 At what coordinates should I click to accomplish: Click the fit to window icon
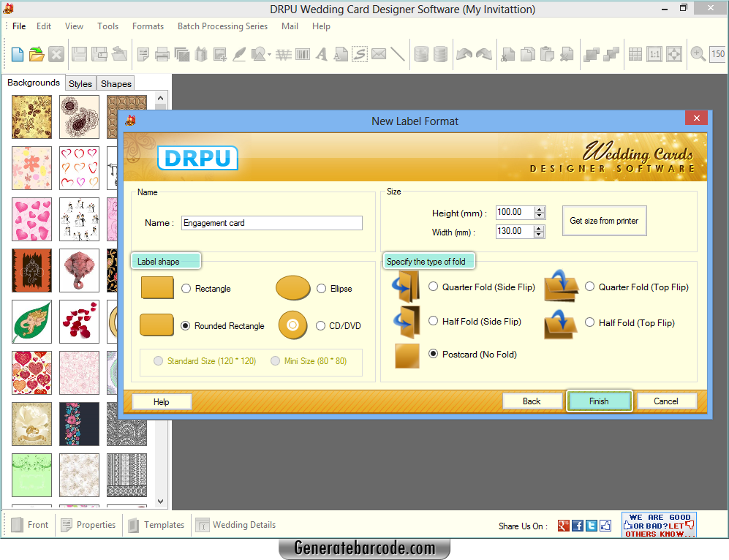[x=674, y=54]
